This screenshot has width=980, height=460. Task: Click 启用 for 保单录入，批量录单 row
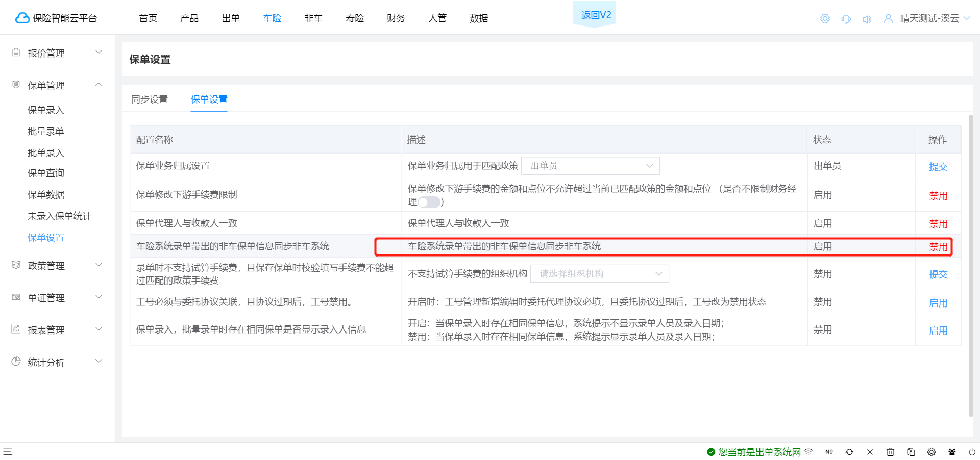coord(938,330)
